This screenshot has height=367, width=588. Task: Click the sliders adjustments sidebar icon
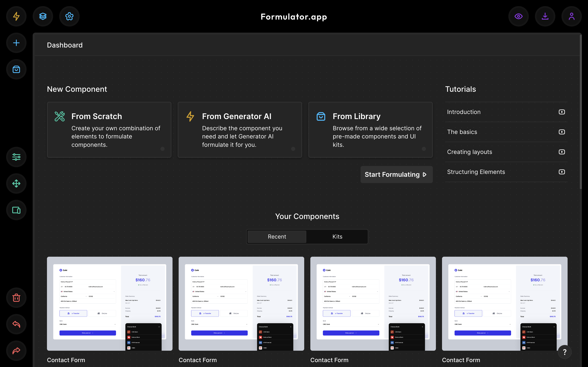16,157
